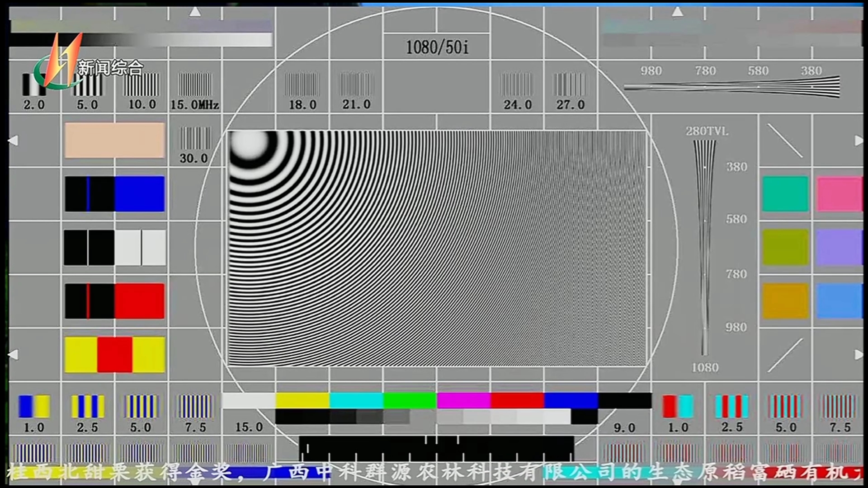The image size is (868, 488).
Task: Click the lower diagonal line in the right column
Action: point(785,355)
